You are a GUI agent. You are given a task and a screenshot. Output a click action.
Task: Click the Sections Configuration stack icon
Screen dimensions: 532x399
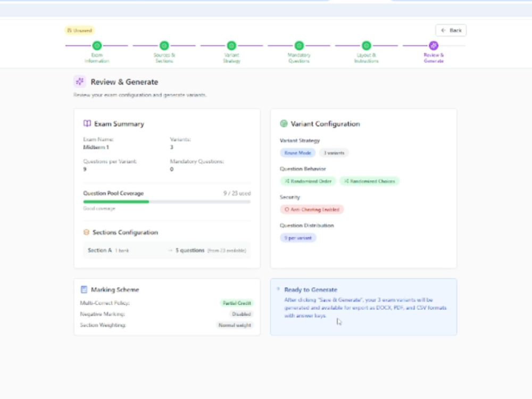tap(86, 232)
